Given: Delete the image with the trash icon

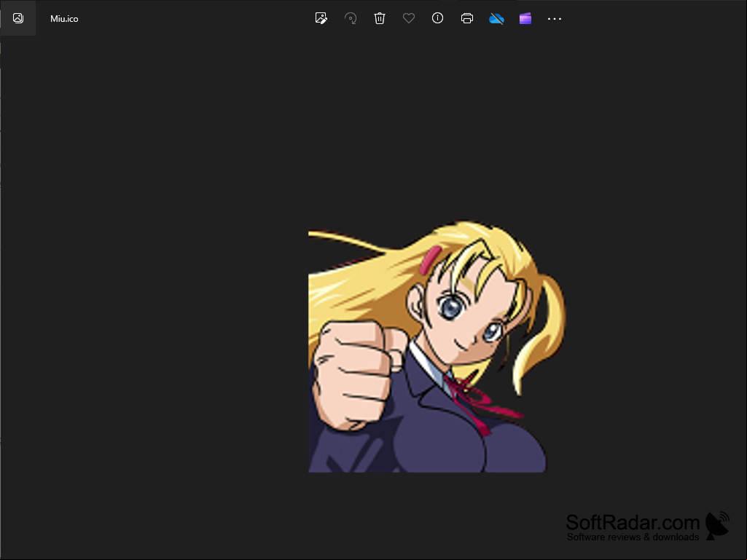Looking at the screenshot, I should coord(380,18).
